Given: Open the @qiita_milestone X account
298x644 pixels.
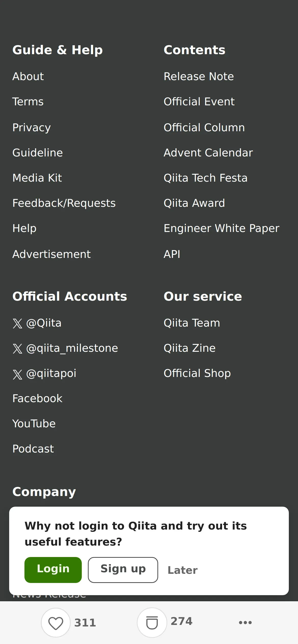Looking at the screenshot, I should pyautogui.click(x=65, y=348).
